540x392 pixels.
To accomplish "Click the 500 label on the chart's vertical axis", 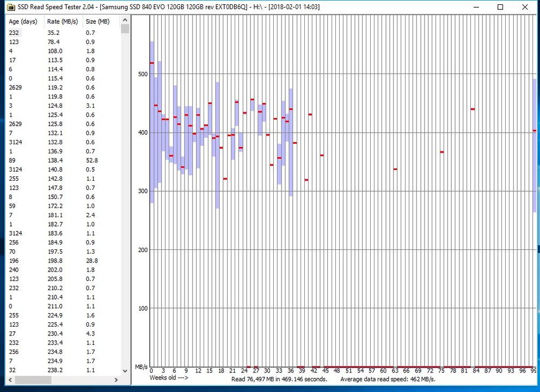I will [x=143, y=74].
